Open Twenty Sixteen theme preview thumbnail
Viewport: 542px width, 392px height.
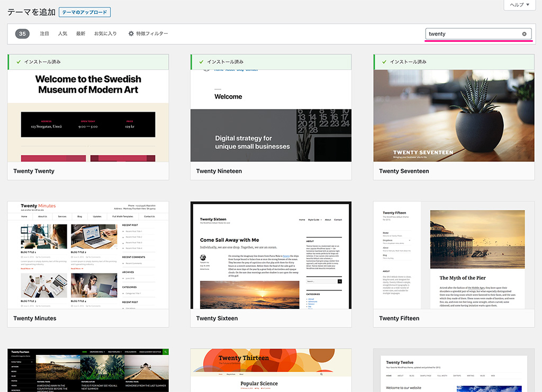pyautogui.click(x=271, y=255)
